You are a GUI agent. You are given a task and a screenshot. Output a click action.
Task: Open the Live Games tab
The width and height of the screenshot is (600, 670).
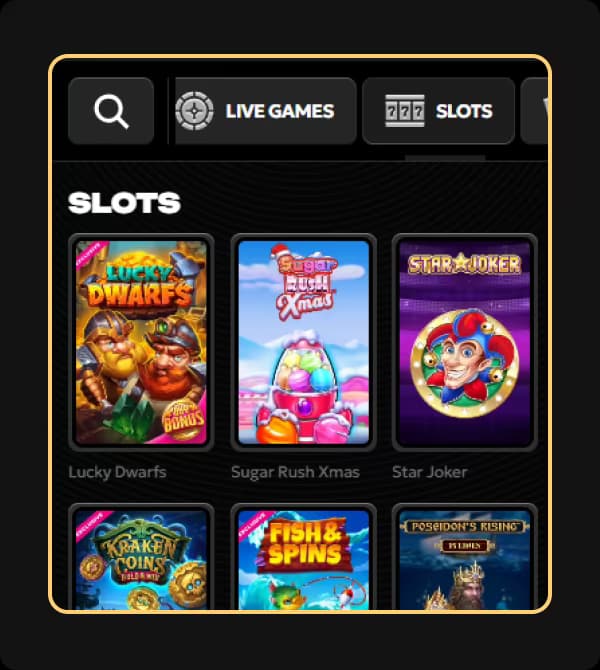pos(265,111)
